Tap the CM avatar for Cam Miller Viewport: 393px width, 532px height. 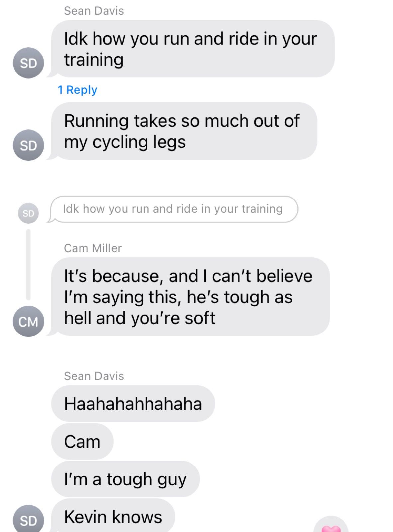[28, 321]
